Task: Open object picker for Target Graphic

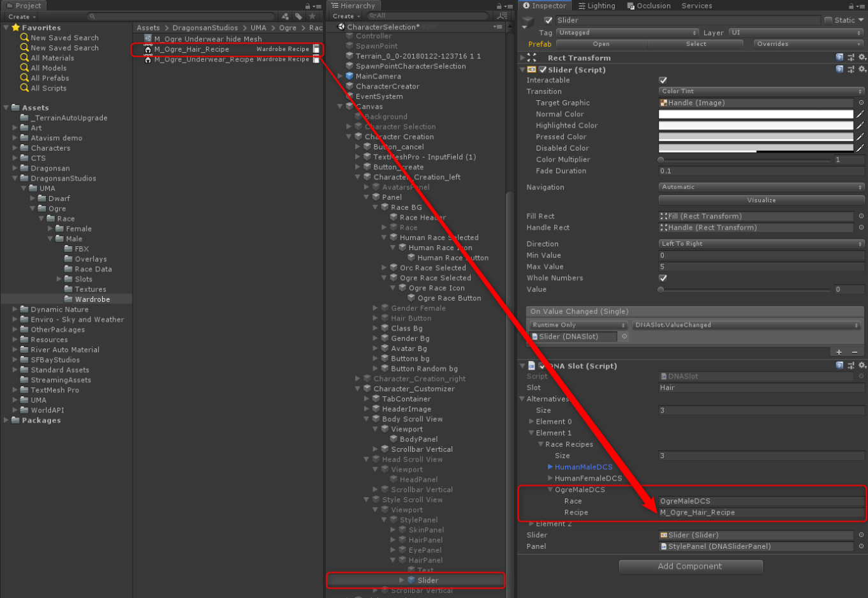Action: (861, 103)
